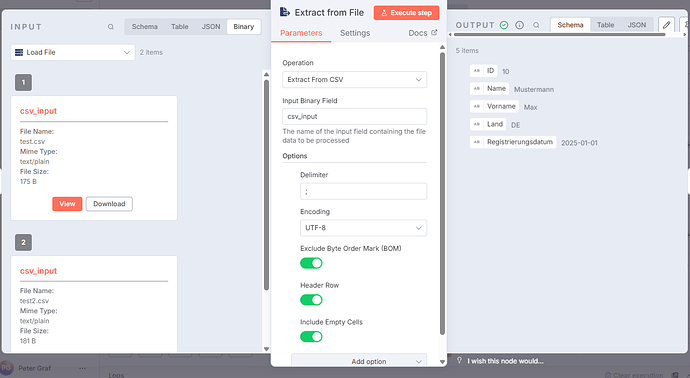Click the input panel scrollbar

(266, 185)
